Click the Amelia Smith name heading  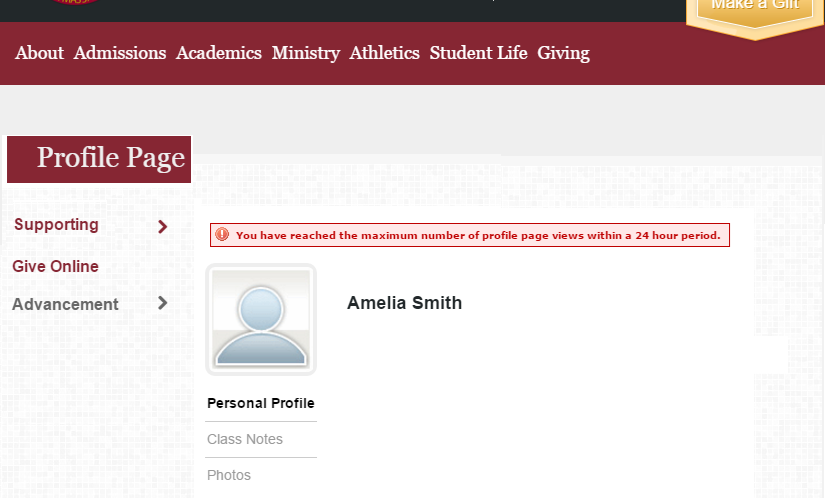coord(405,303)
